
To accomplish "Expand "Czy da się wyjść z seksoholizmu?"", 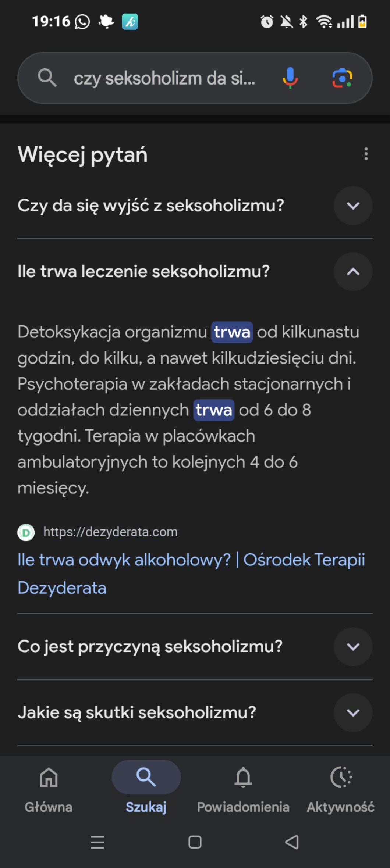I will pos(353,206).
